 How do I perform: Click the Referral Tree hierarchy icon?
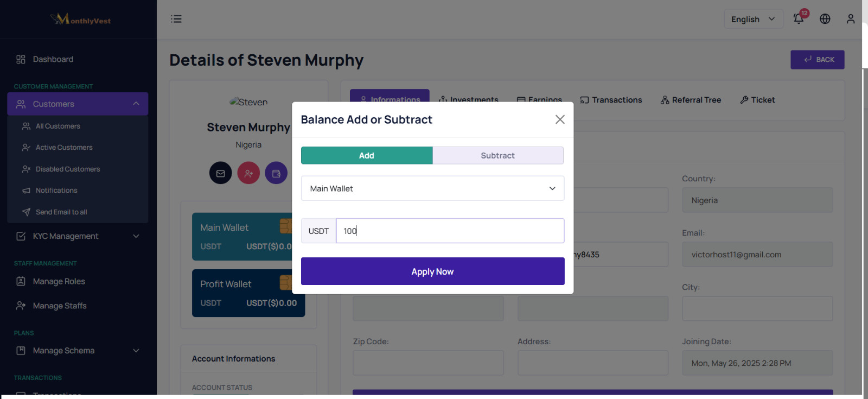(x=665, y=100)
